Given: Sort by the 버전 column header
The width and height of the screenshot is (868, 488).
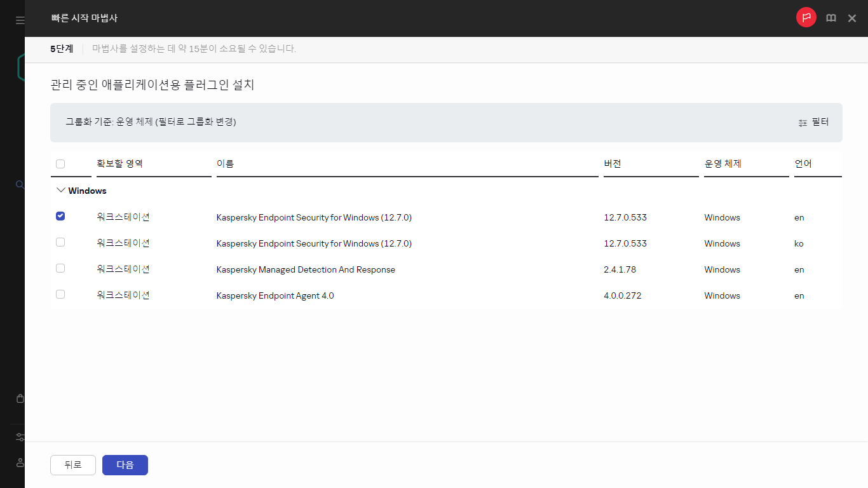Looking at the screenshot, I should coord(613,164).
